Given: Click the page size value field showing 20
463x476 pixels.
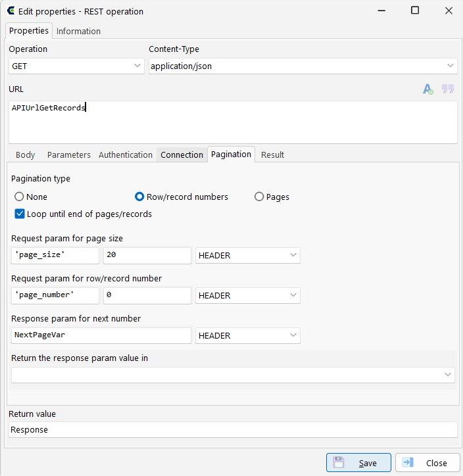Looking at the screenshot, I should coord(147,255).
